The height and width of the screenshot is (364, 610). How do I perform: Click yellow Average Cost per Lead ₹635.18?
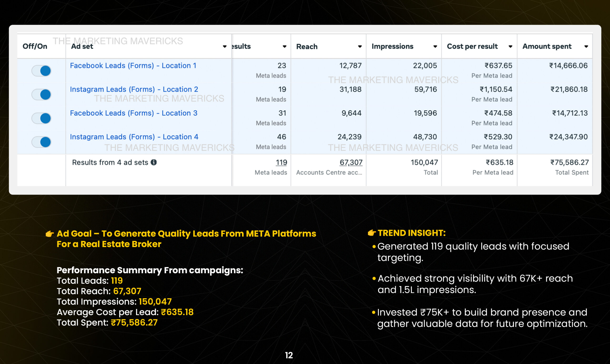(x=177, y=312)
